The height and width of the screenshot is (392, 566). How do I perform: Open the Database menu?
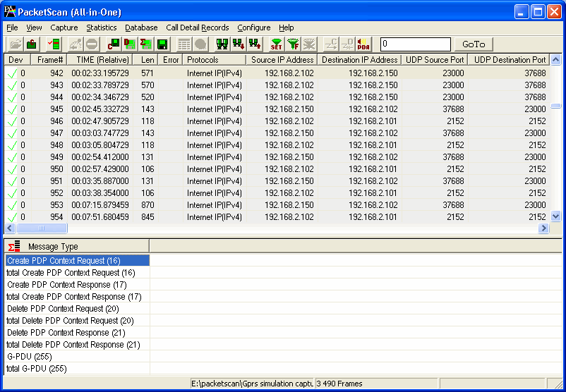click(x=141, y=27)
